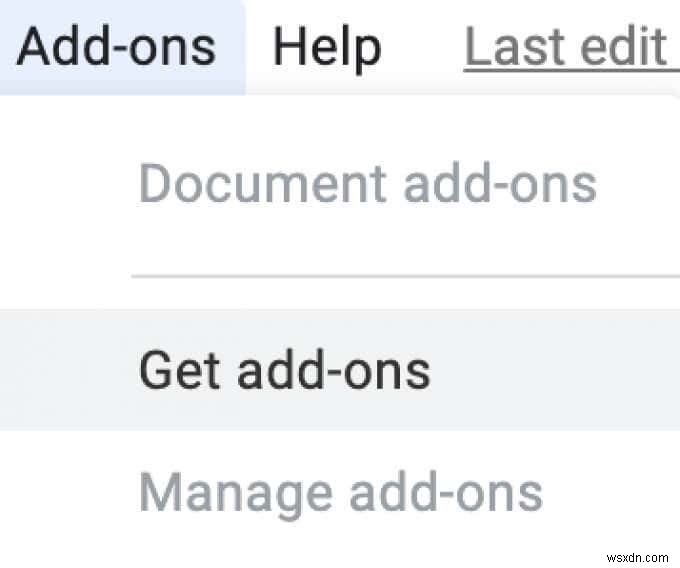
Task: Expand Help next to Add-ons
Action: point(327,46)
